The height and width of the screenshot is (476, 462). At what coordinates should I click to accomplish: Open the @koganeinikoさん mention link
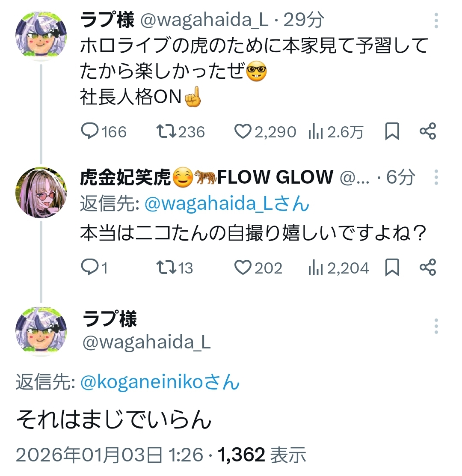coord(160,382)
